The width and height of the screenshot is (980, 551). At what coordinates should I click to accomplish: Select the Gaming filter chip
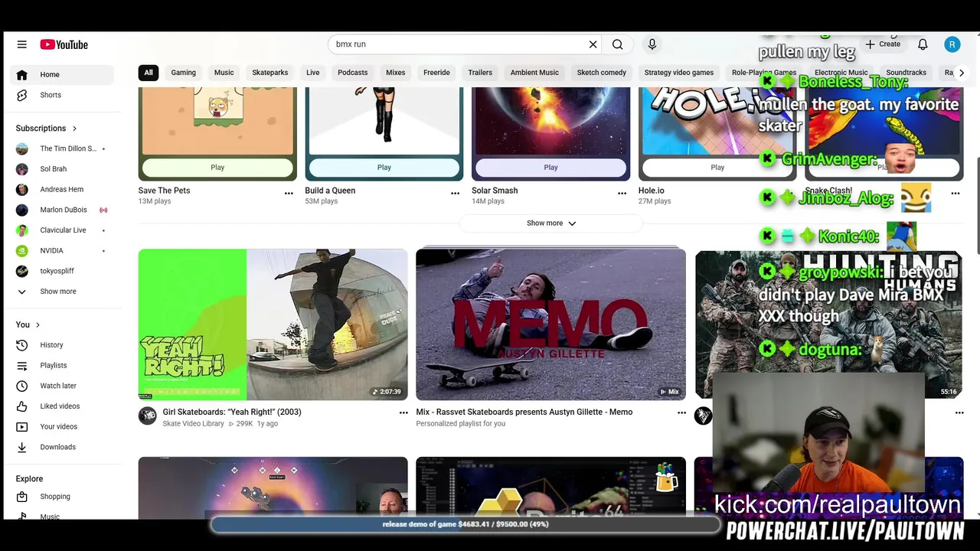pyautogui.click(x=184, y=73)
